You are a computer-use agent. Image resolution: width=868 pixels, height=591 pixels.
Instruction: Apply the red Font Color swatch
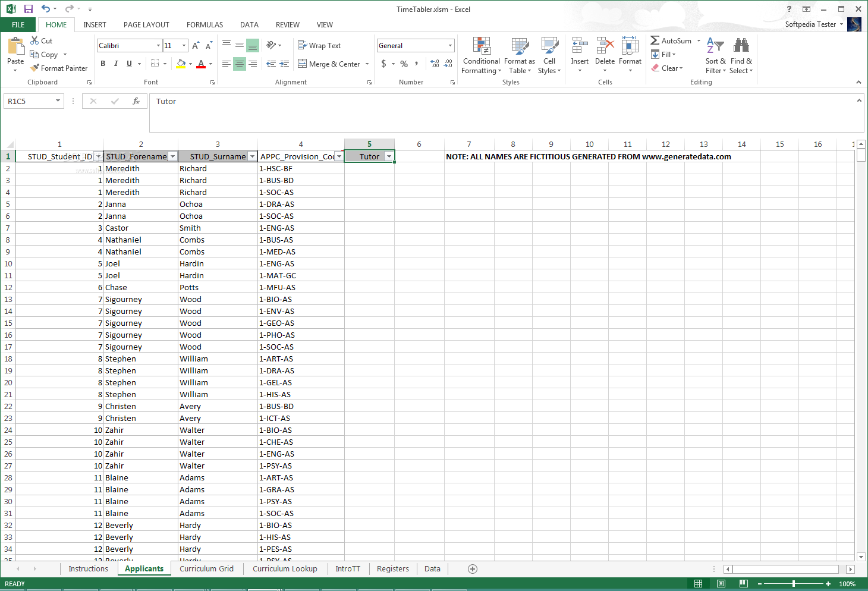(x=201, y=64)
